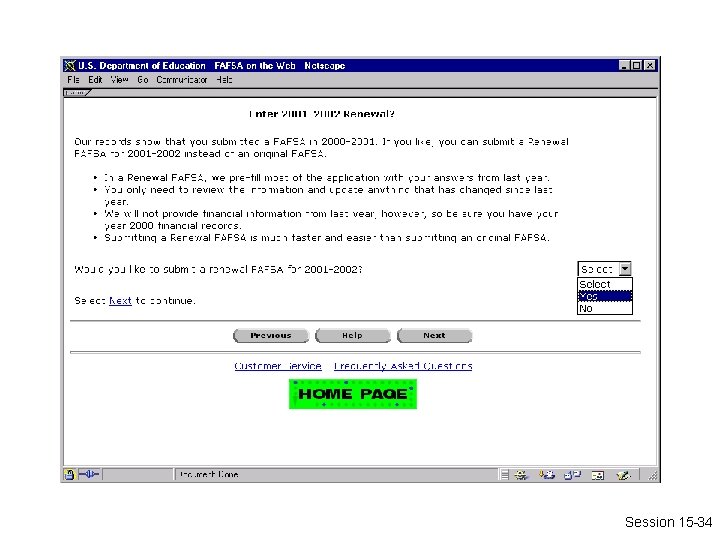Click the green HOME PAGE banner
This screenshot has width=720, height=540.
coord(353,394)
